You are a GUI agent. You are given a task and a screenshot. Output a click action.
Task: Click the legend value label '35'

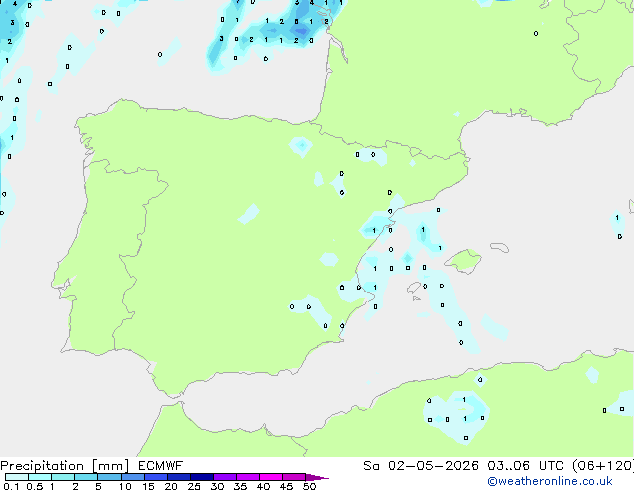(x=240, y=486)
